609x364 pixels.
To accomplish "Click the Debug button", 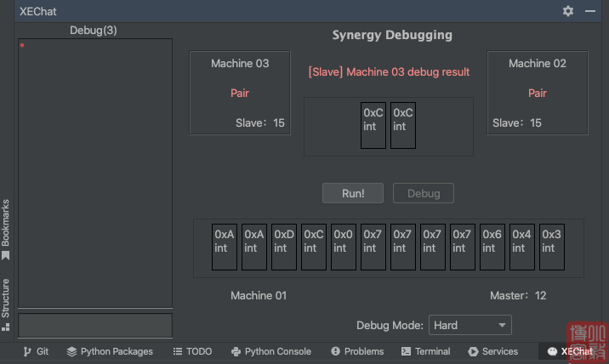I will pyautogui.click(x=424, y=193).
